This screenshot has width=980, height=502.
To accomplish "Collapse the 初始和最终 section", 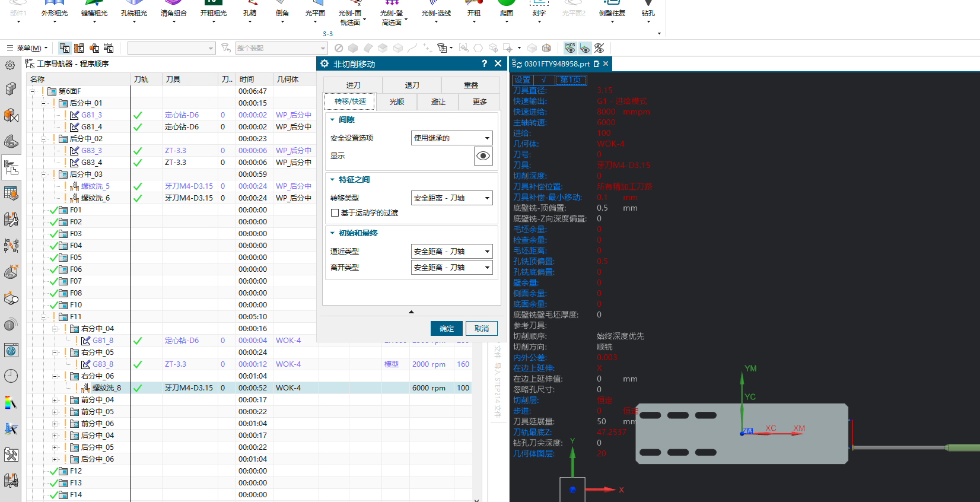I will pyautogui.click(x=333, y=233).
